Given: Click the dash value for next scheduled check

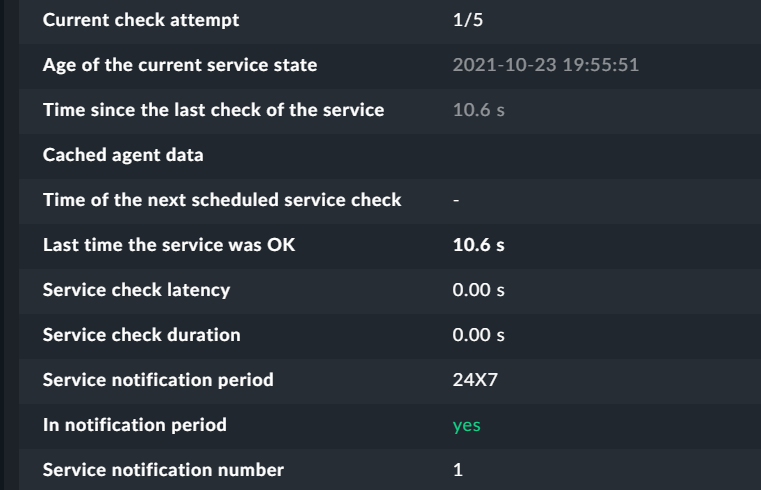Looking at the screenshot, I should (456, 200).
